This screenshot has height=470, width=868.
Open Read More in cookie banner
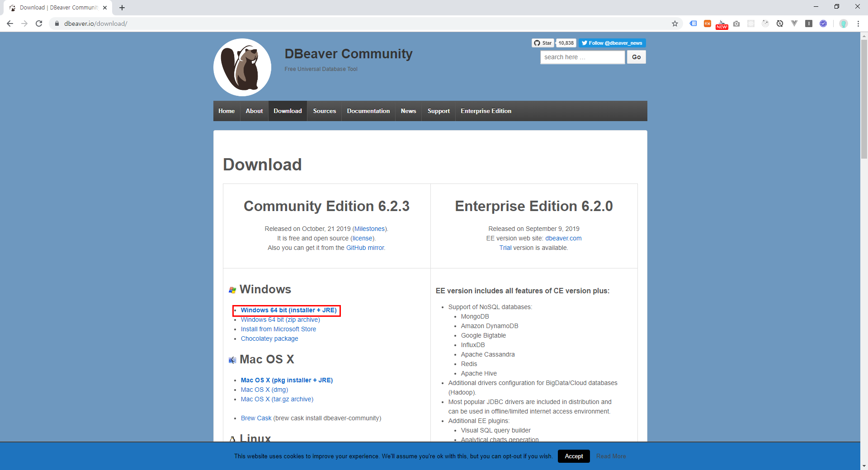pyautogui.click(x=611, y=456)
